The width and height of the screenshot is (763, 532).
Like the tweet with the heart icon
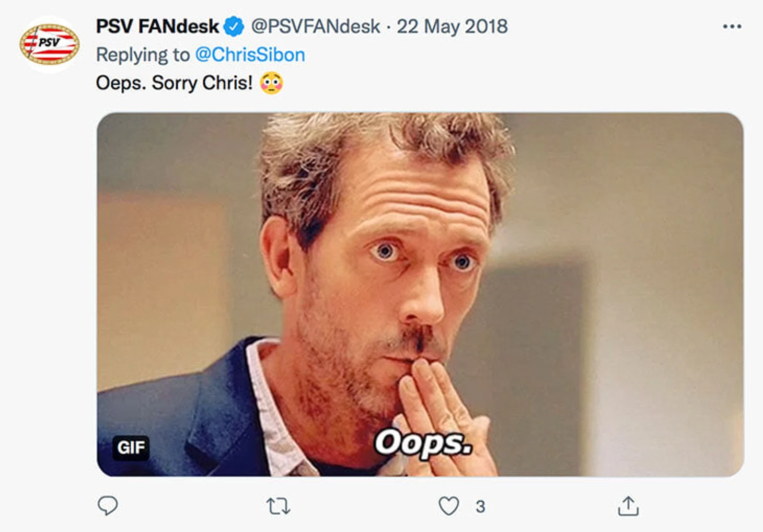(448, 506)
